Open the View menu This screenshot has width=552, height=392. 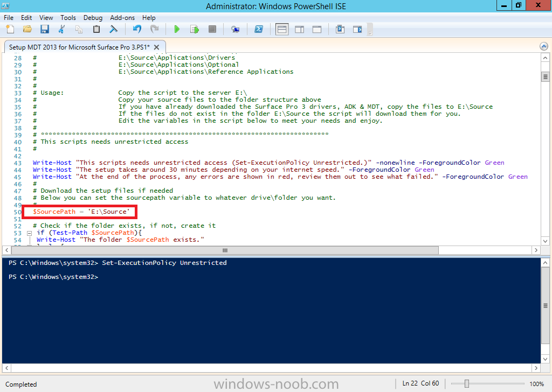tap(46, 18)
